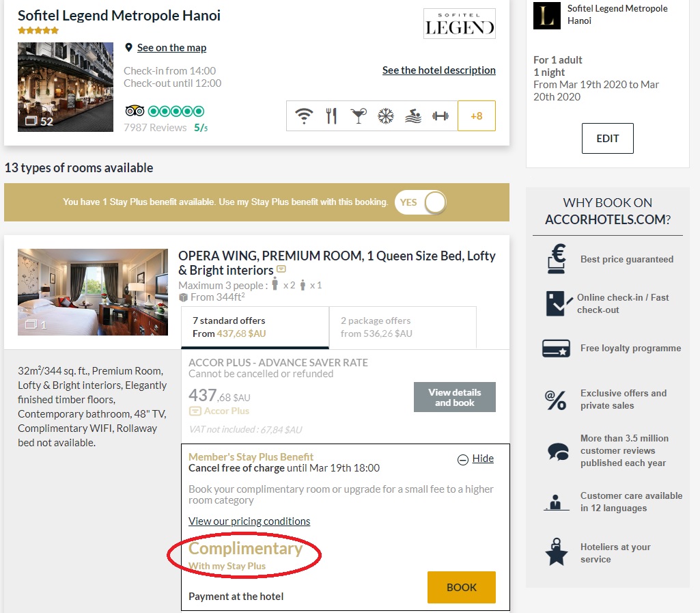
Task: Click the Complimentary price text
Action: coord(246,548)
